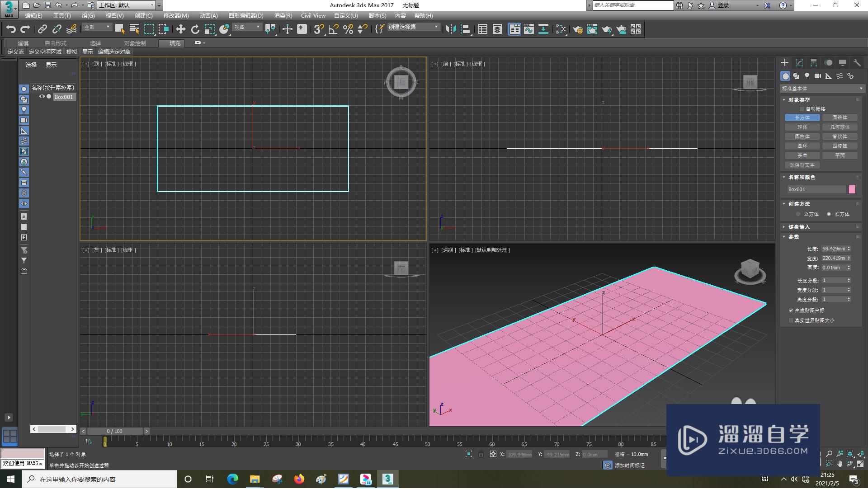
Task: Toggle the Window/Crossing selection mode
Action: pyautogui.click(x=164, y=29)
